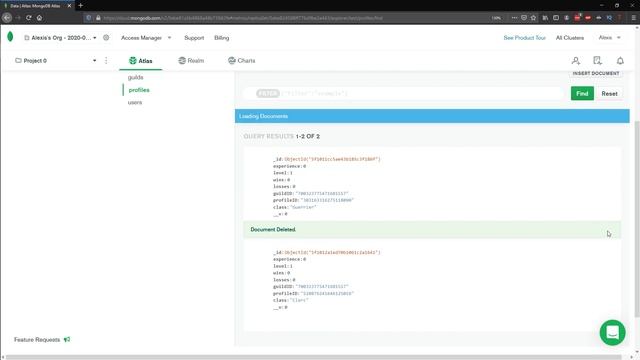Click the Pocket save icon
This screenshot has height=360, width=640.
click(x=524, y=18)
